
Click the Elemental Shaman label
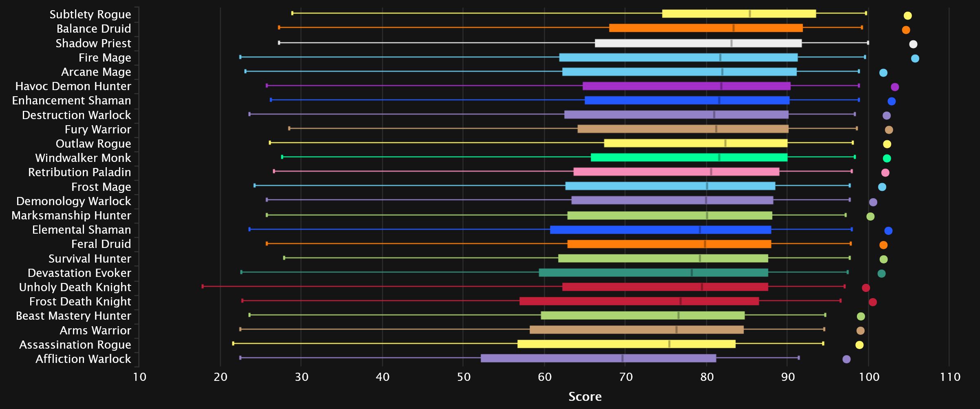click(x=82, y=230)
